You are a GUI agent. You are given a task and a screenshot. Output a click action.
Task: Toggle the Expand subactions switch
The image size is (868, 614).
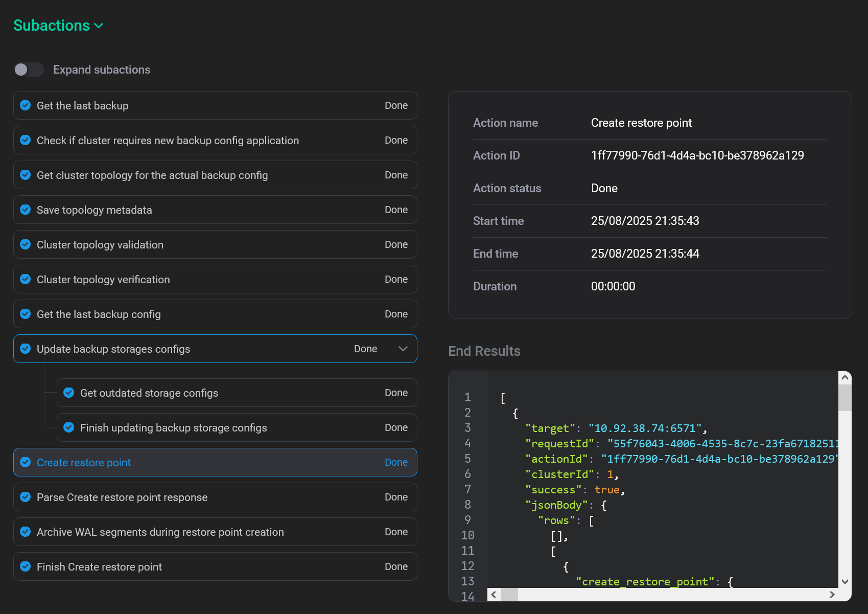[x=29, y=70]
